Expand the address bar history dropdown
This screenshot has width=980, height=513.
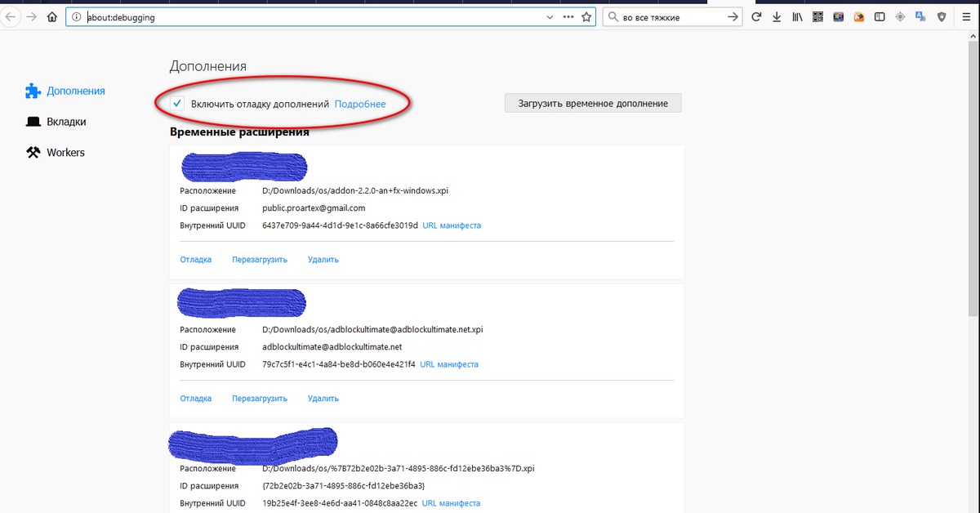tap(550, 17)
